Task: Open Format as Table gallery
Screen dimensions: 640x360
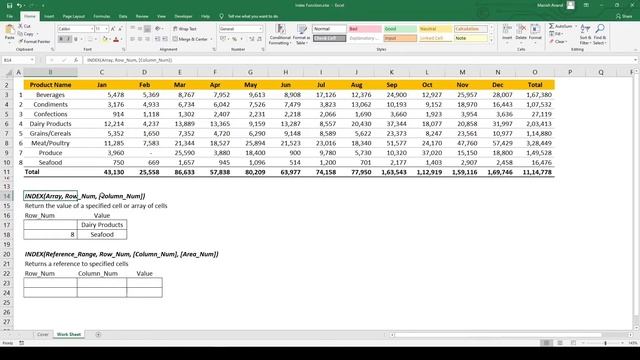Action: pyautogui.click(x=302, y=34)
